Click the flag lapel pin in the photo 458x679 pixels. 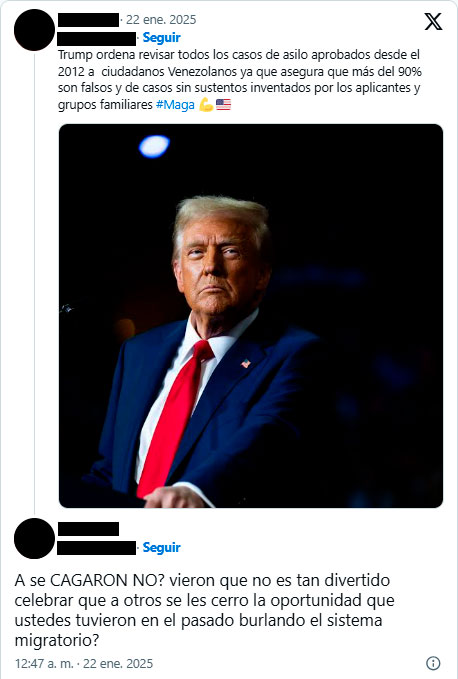tap(245, 363)
